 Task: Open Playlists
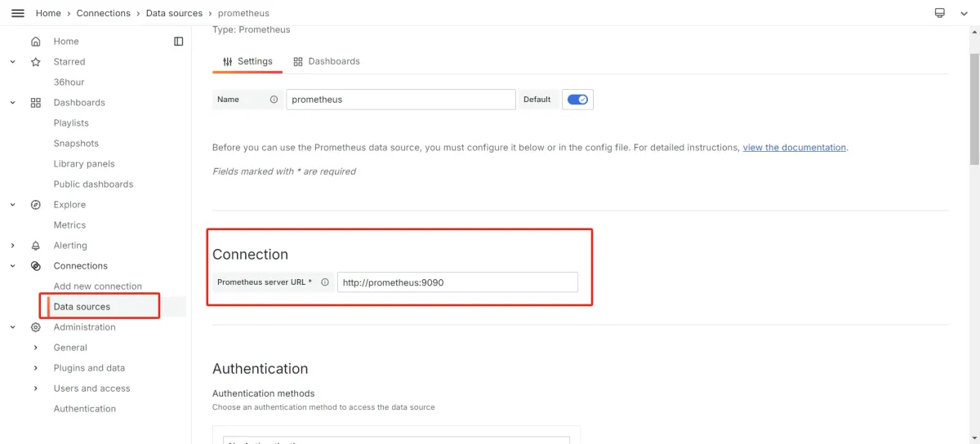[x=71, y=123]
